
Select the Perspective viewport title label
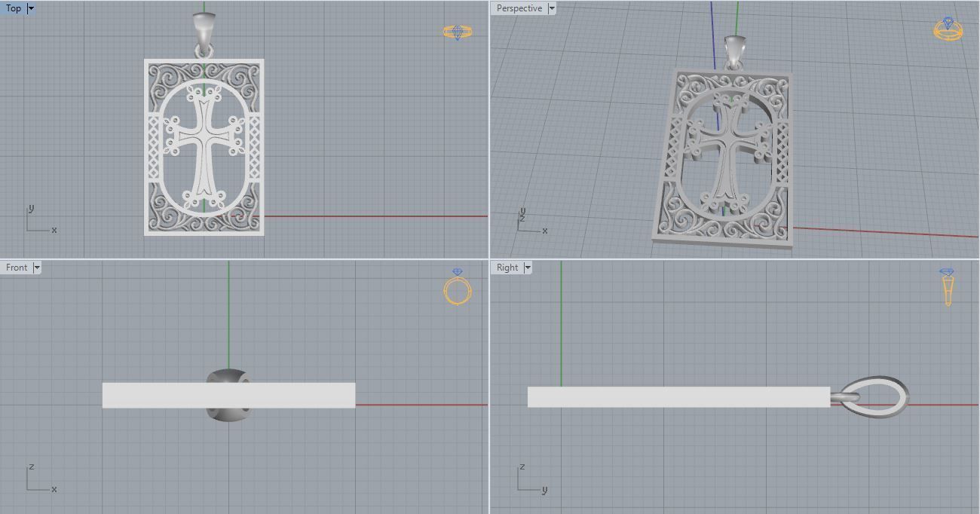pyautogui.click(x=519, y=8)
